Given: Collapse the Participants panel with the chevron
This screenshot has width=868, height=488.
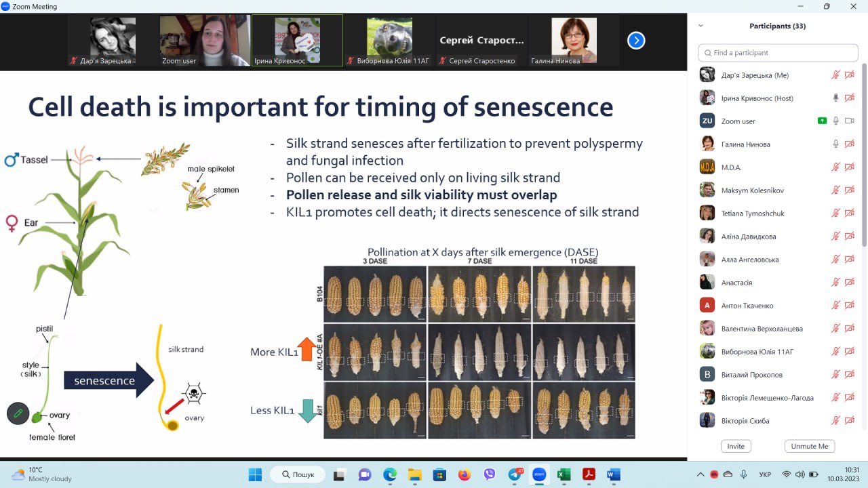Looking at the screenshot, I should (701, 26).
